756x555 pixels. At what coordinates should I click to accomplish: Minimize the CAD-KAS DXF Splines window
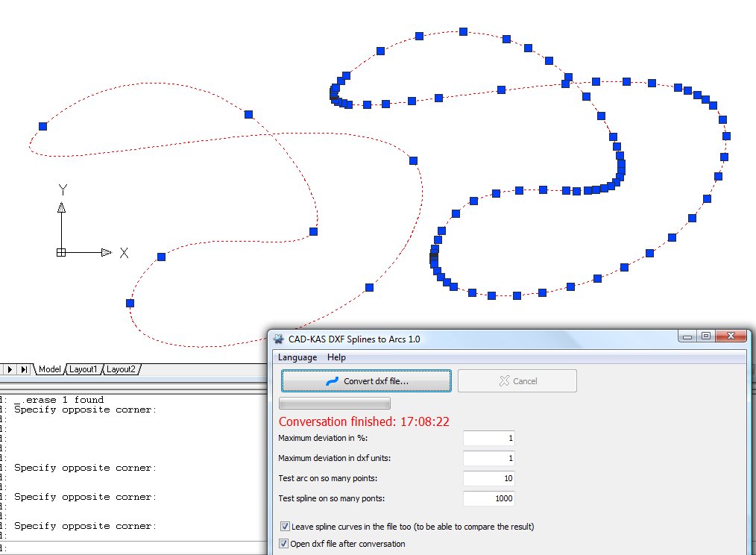coord(687,336)
